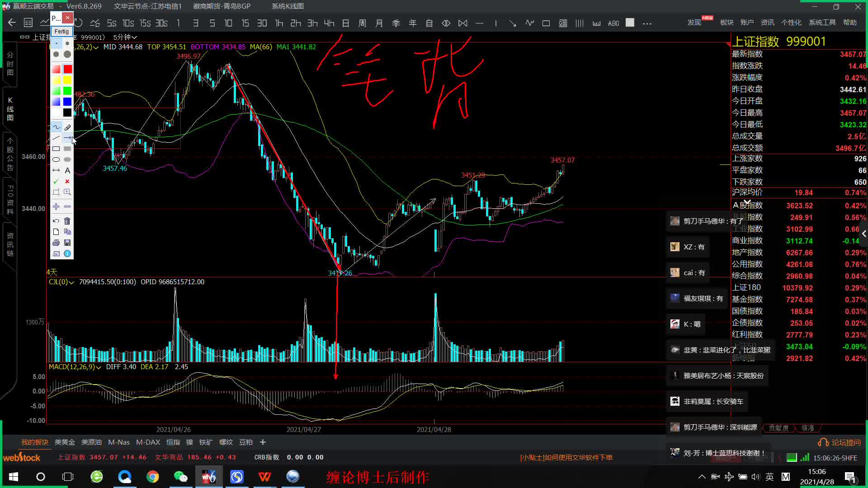Open the 分时图 side tab
Screen dimensions: 868x488
click(10, 64)
